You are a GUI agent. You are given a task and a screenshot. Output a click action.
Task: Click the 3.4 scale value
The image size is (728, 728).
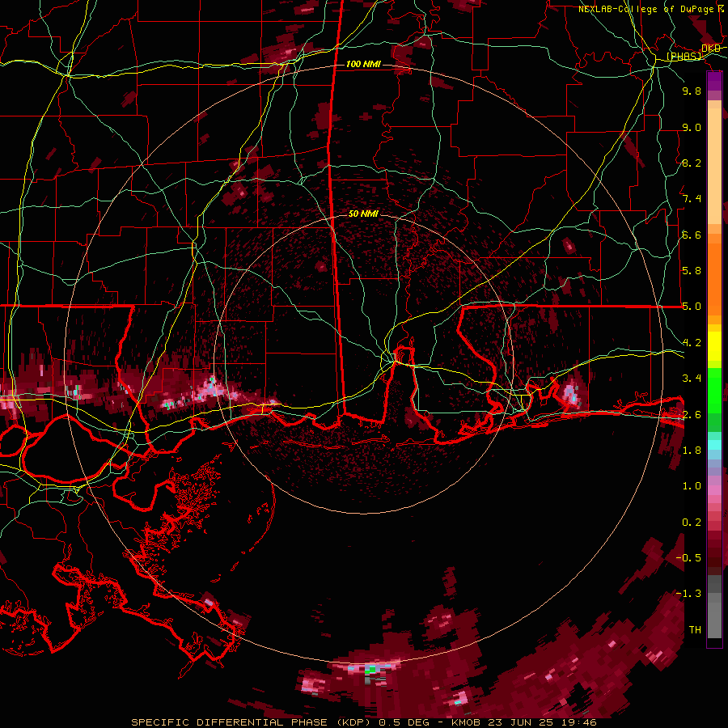[692, 379]
